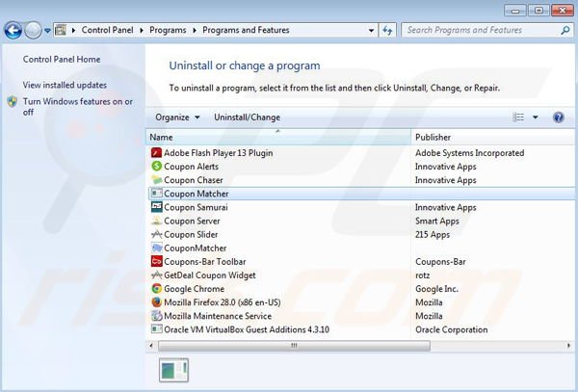Select the Google Chrome entry
The height and width of the screenshot is (392, 578).
click(x=194, y=289)
